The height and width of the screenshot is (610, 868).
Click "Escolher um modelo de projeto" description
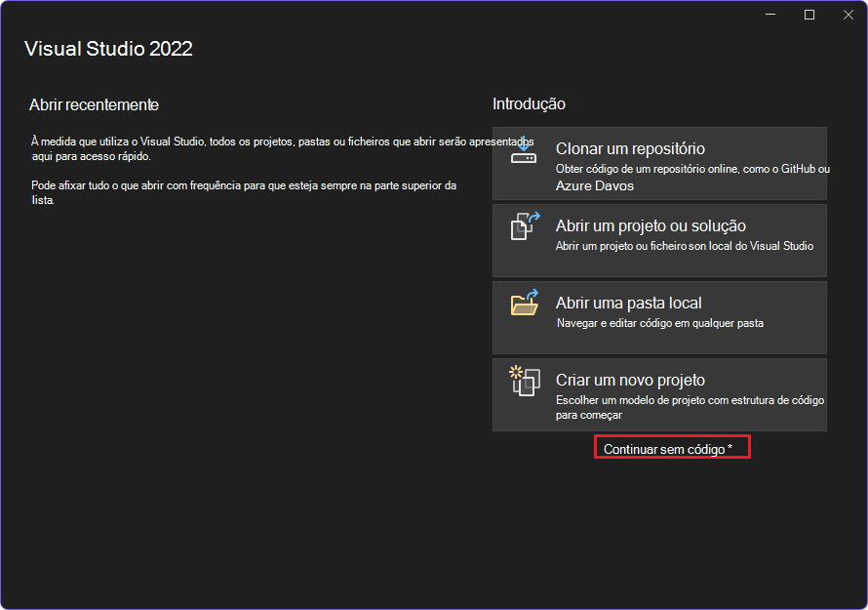click(x=690, y=407)
